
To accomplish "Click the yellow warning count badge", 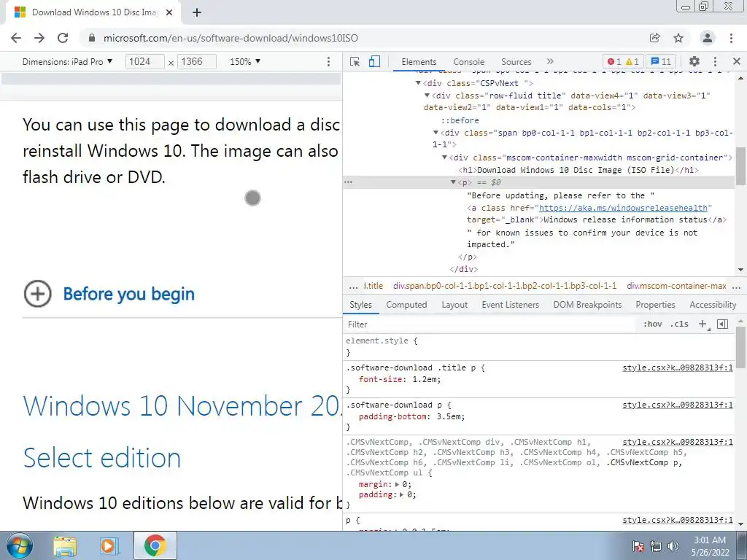I will click(632, 61).
